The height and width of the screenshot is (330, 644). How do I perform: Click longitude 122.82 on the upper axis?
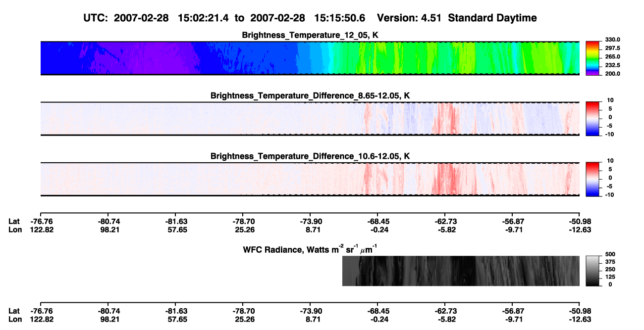click(43, 230)
